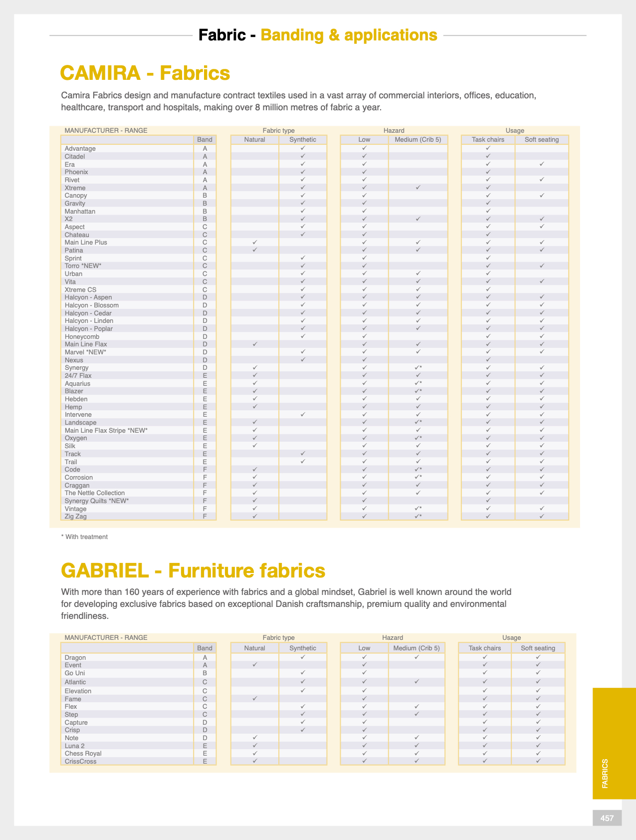Click the "CAMIRA - Fabrics" heading
This screenshot has width=636, height=840.
point(145,73)
